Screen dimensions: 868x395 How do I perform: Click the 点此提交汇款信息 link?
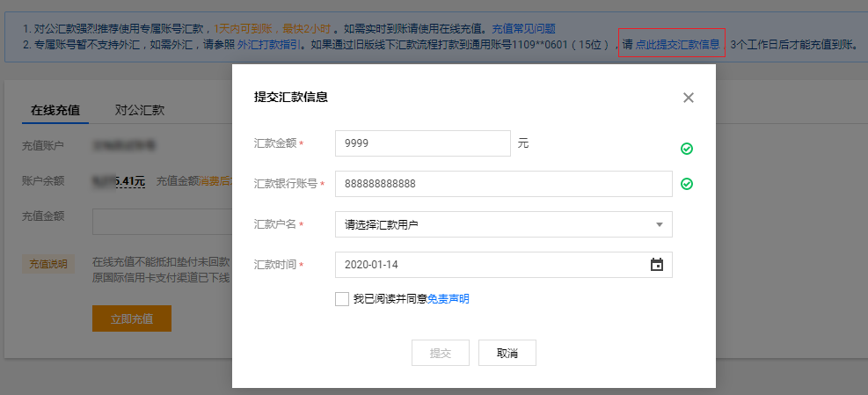(x=677, y=45)
